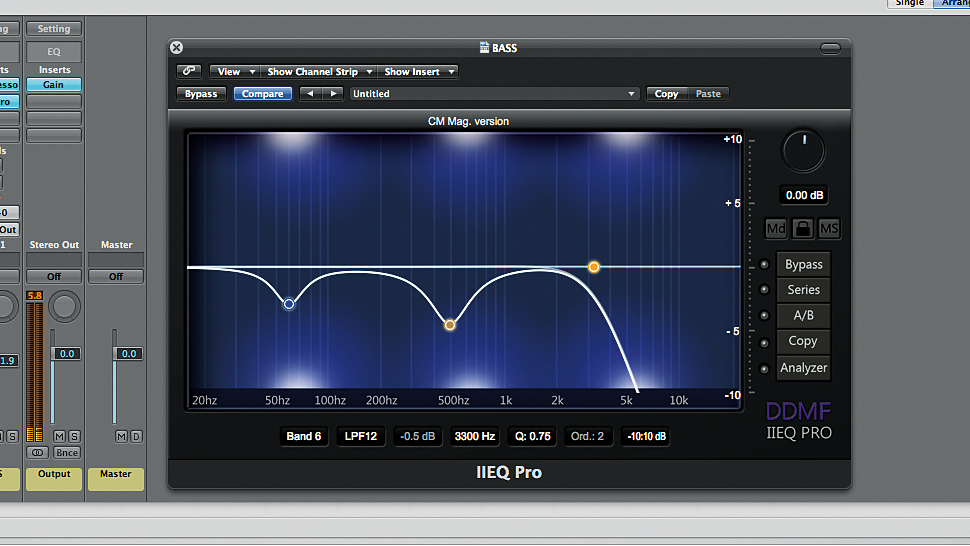This screenshot has height=546, width=970.
Task: Mute the Master channel
Action: pyautogui.click(x=121, y=437)
